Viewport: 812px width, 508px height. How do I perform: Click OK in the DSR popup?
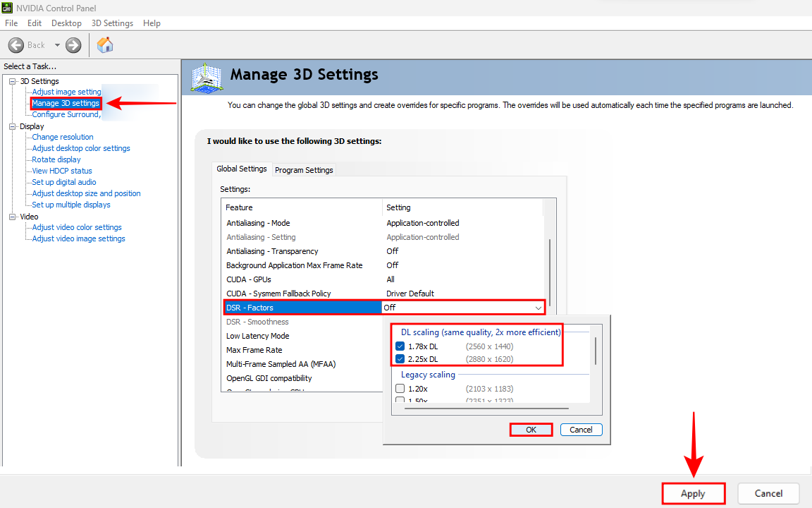coord(531,430)
